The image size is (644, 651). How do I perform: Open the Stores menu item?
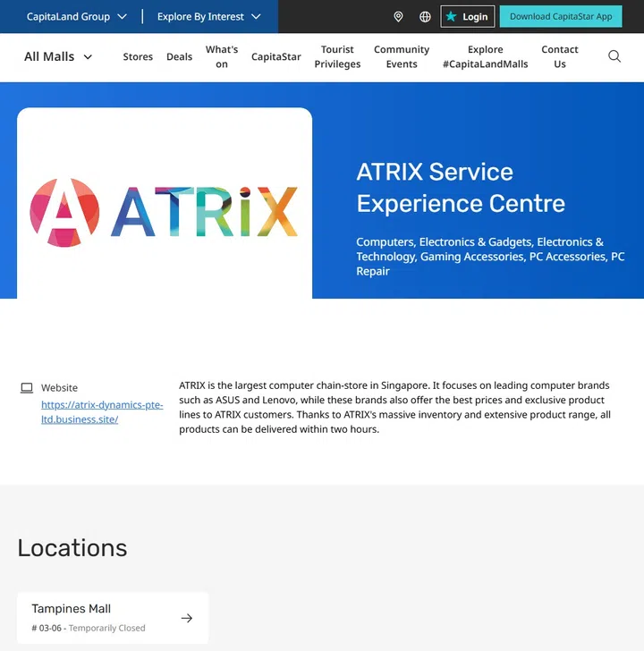(x=138, y=56)
